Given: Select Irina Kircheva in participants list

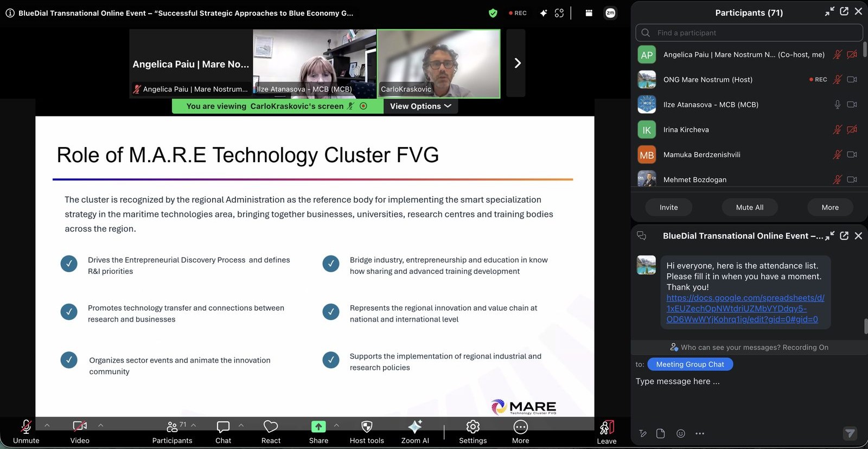Looking at the screenshot, I should click(x=749, y=130).
